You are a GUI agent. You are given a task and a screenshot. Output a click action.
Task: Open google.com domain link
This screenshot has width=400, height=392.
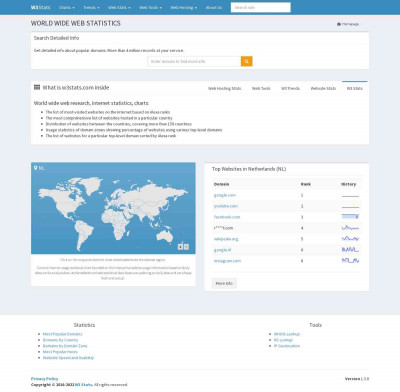click(x=225, y=195)
